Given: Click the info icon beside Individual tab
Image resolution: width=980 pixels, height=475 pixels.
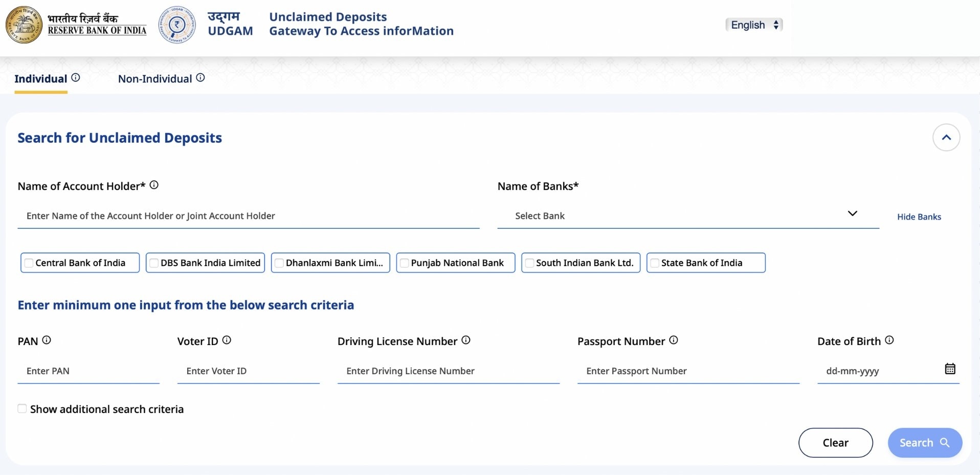Looking at the screenshot, I should pos(76,78).
